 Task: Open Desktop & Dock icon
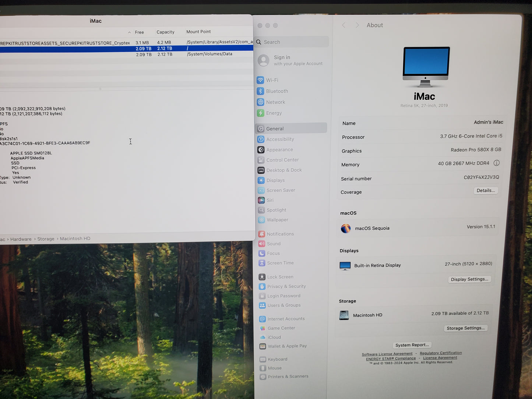click(x=261, y=170)
